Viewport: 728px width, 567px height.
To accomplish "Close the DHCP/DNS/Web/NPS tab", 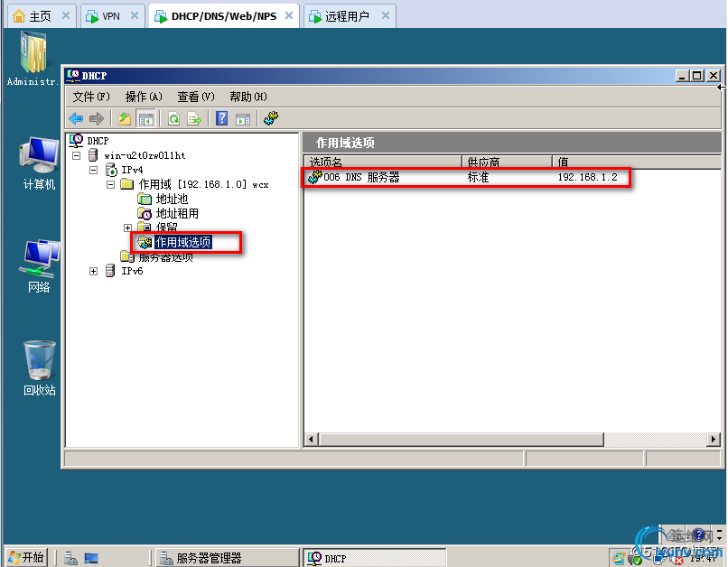I will 289,15.
